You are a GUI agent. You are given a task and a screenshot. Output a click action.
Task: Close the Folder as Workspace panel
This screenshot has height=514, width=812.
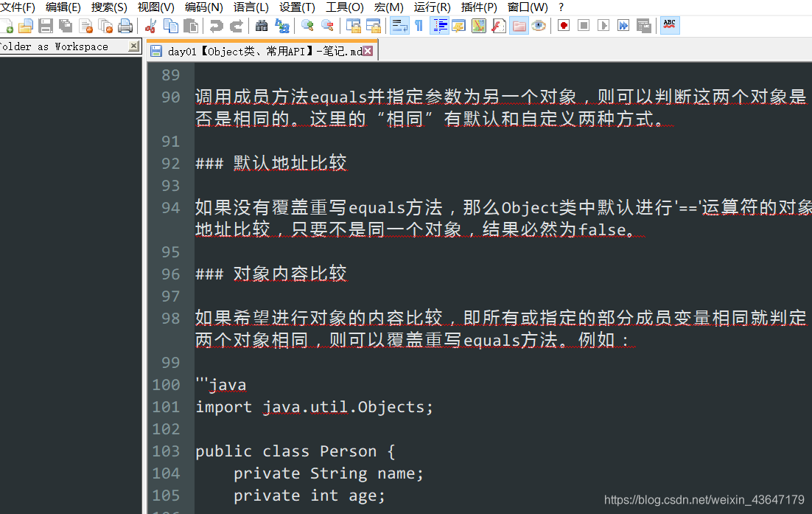click(133, 46)
